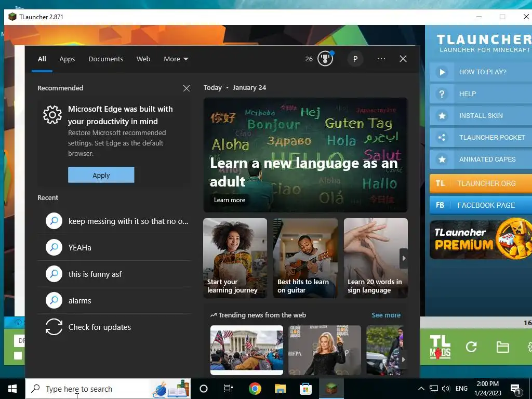This screenshot has height=399, width=532.
Task: Open 'Check for updates' recent item
Action: pos(114,327)
